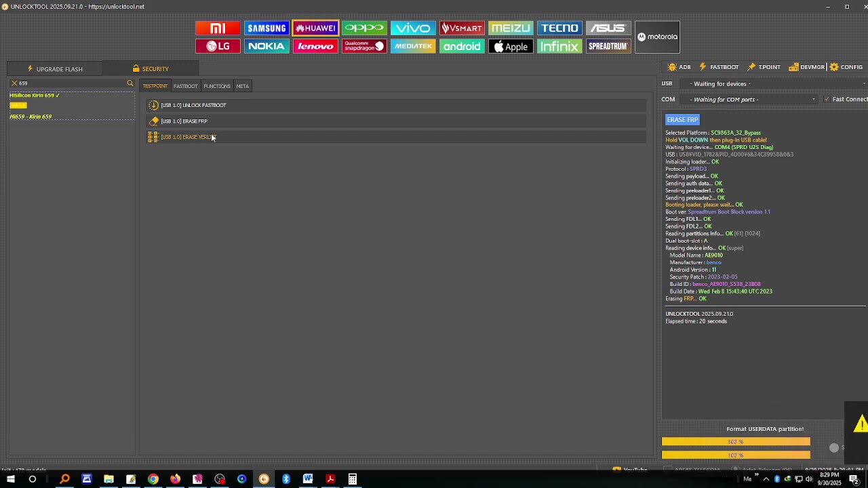Open the Fastboot tool in top toolbar
Screen dimensions: 868x488
click(x=719, y=67)
